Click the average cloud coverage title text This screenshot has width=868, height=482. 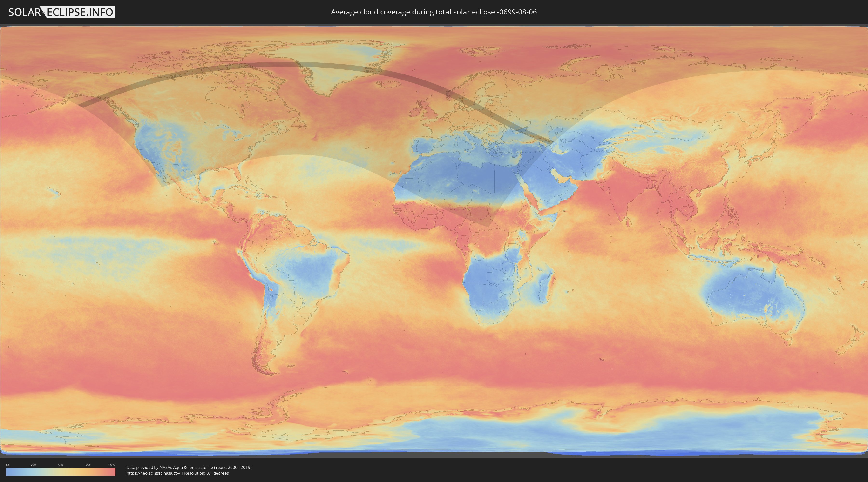click(434, 12)
